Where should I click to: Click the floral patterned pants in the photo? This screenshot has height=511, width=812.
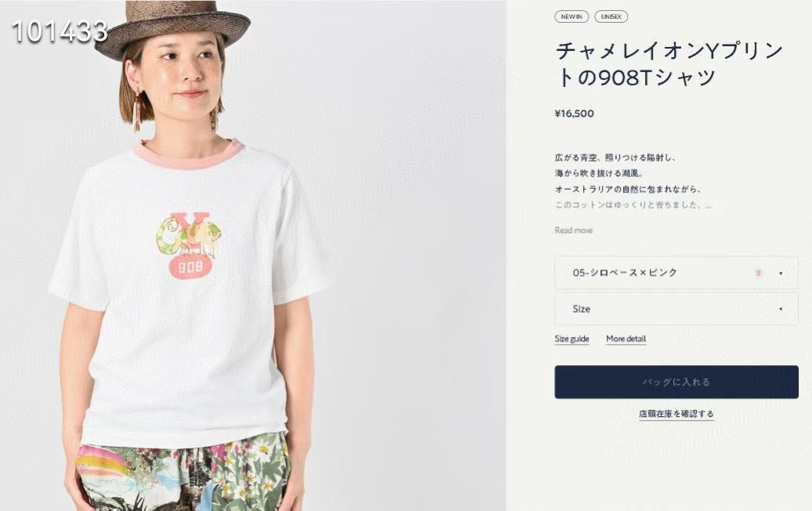(183, 473)
